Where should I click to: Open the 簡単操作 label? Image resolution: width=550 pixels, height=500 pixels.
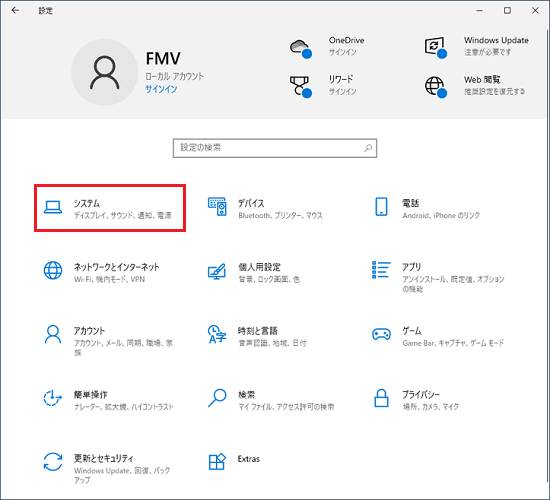(90, 395)
